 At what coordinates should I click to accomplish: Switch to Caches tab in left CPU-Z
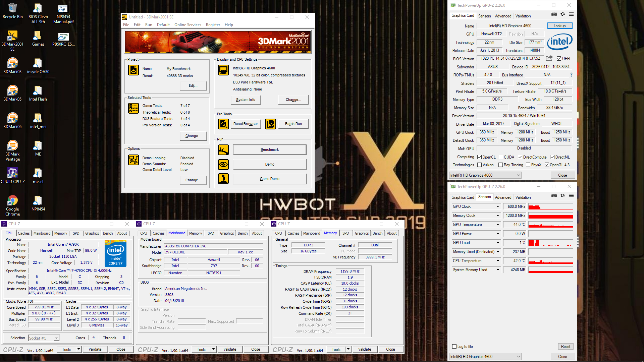(x=24, y=233)
